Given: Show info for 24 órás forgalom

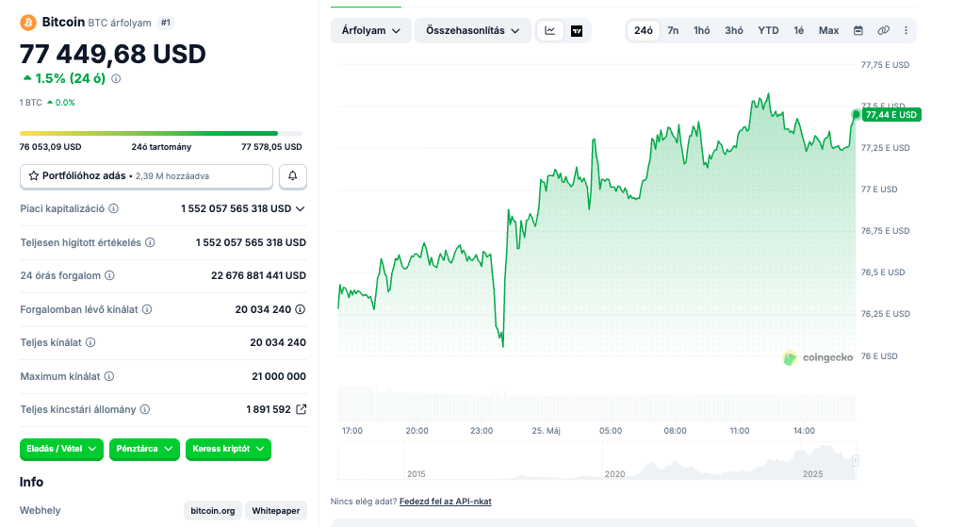Looking at the screenshot, I should click(109, 275).
